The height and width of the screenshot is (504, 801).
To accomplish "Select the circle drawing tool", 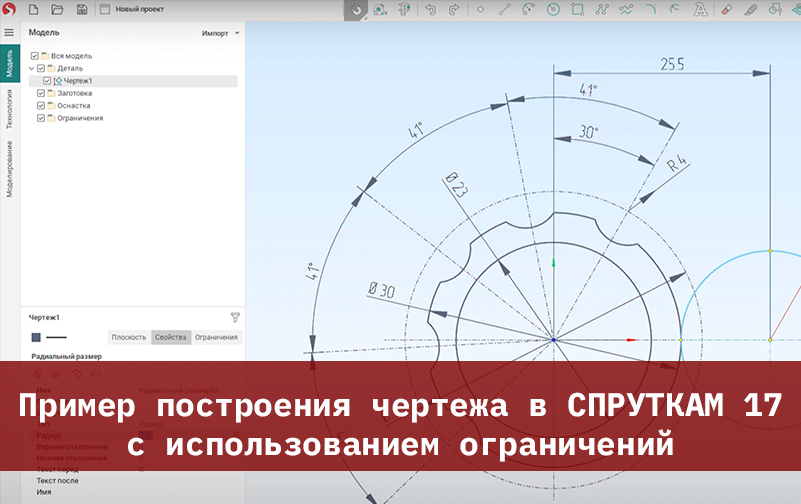I will click(553, 9).
